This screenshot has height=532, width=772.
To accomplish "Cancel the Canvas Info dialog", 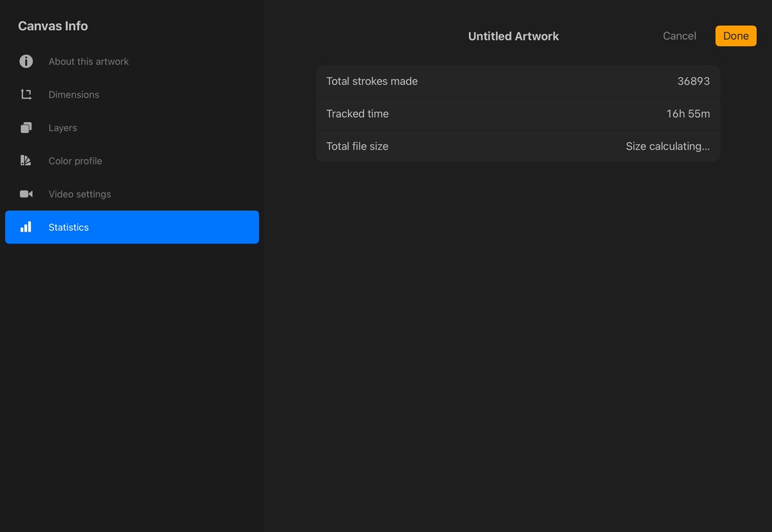I will click(x=679, y=36).
